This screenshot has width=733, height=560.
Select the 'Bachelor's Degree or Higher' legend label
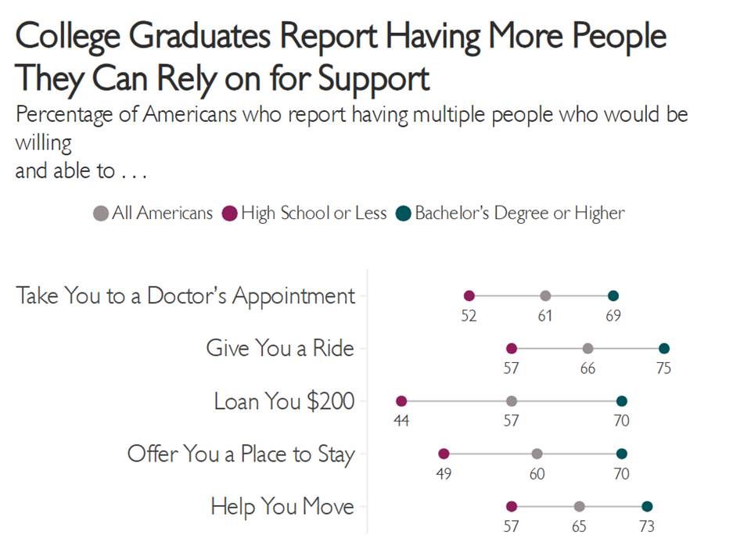point(519,214)
